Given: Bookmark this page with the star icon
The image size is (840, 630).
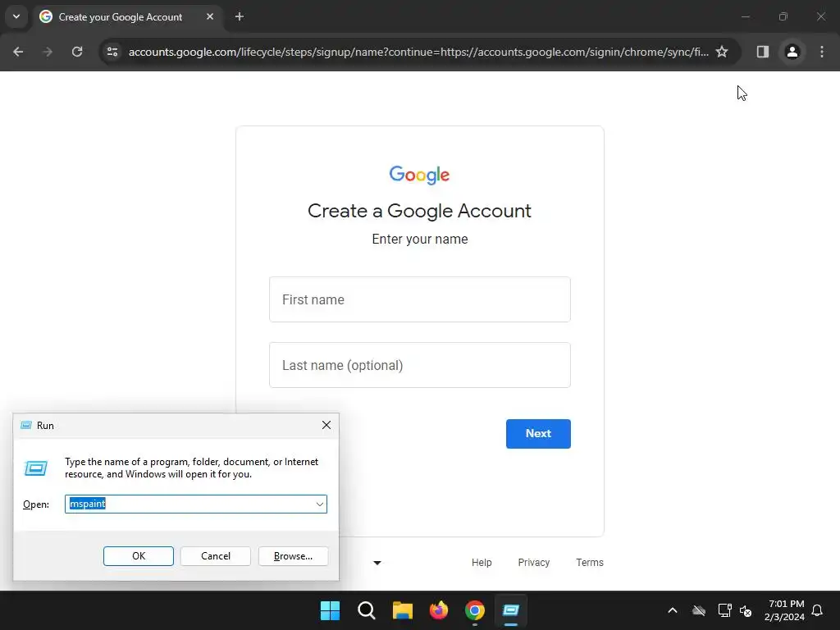Looking at the screenshot, I should 722,52.
